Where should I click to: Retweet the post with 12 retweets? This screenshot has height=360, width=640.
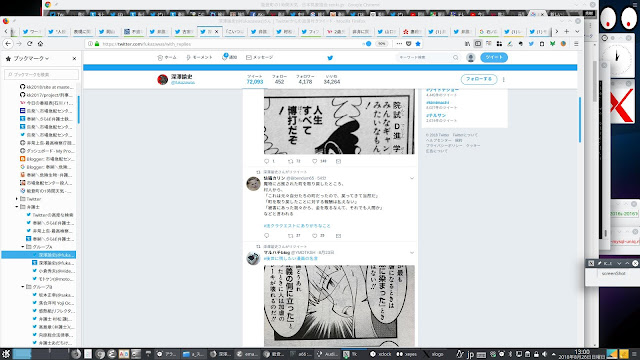tap(291, 161)
